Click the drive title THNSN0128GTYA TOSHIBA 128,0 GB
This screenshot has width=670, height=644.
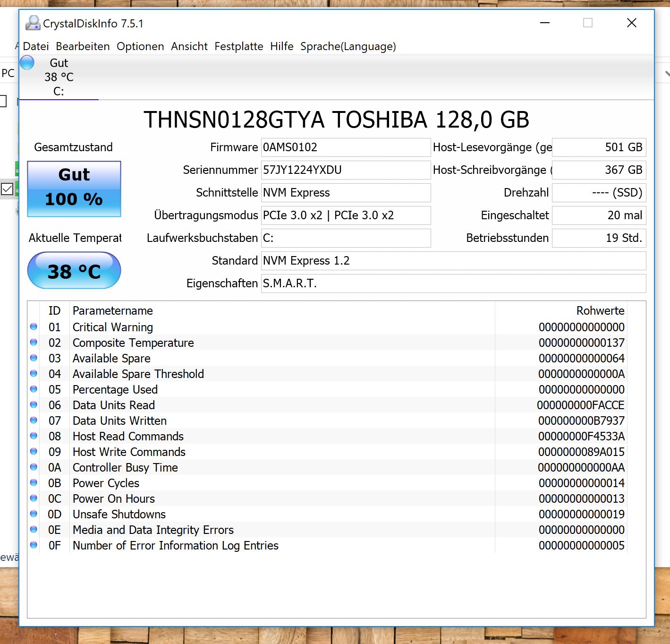[336, 120]
